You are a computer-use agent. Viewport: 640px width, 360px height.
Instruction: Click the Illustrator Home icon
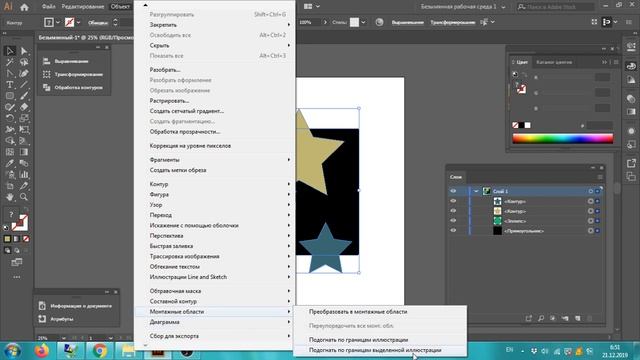24,7
